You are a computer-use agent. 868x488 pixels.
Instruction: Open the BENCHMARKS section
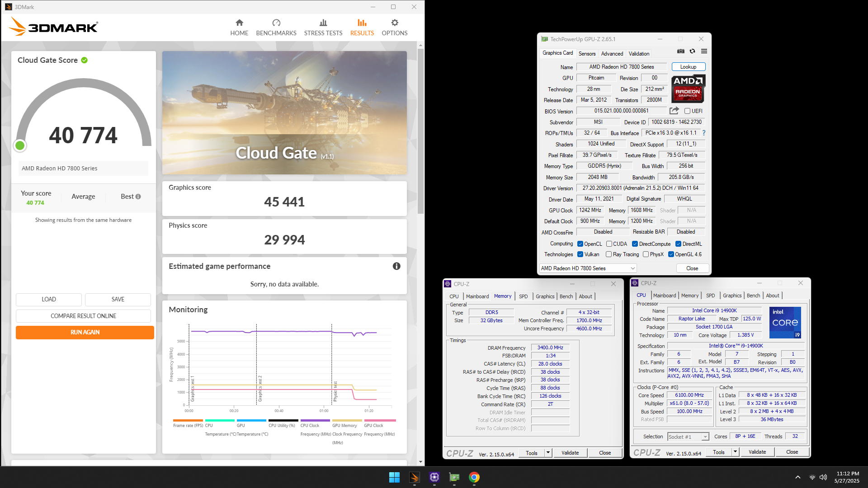pos(276,28)
